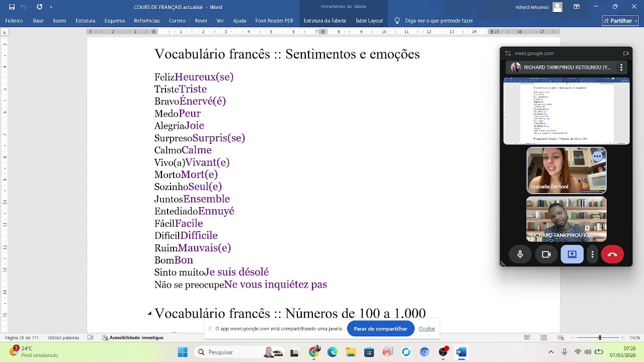This screenshot has width=644, height=362.
Task: Open the Ribbon Display Options icon
Action: (577, 7)
